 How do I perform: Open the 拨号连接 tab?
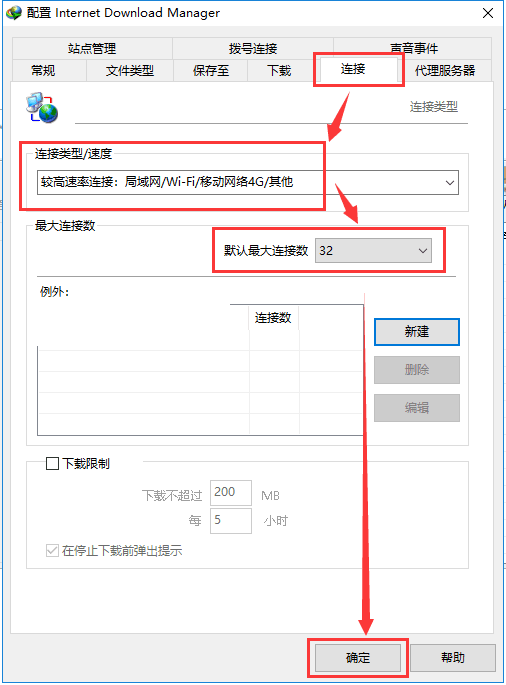tap(253, 48)
